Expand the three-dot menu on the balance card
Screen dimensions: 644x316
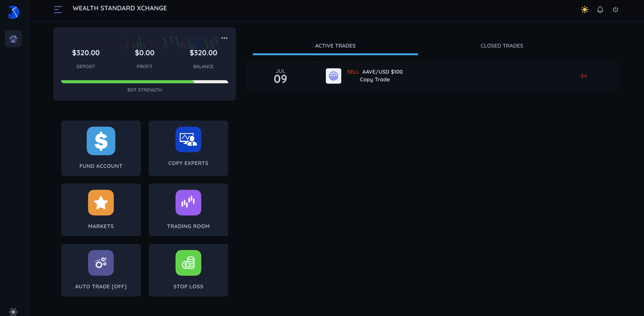click(224, 38)
